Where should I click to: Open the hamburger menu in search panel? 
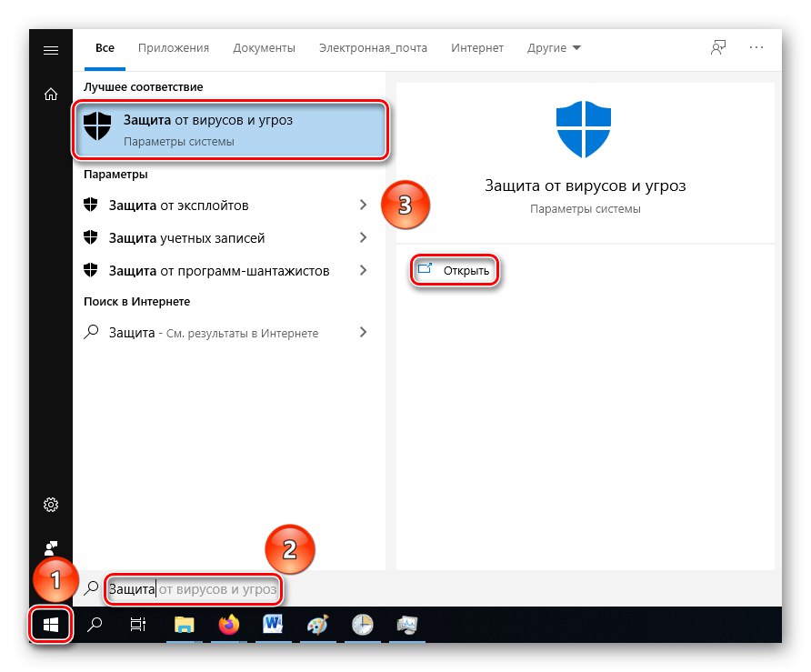pos(51,50)
